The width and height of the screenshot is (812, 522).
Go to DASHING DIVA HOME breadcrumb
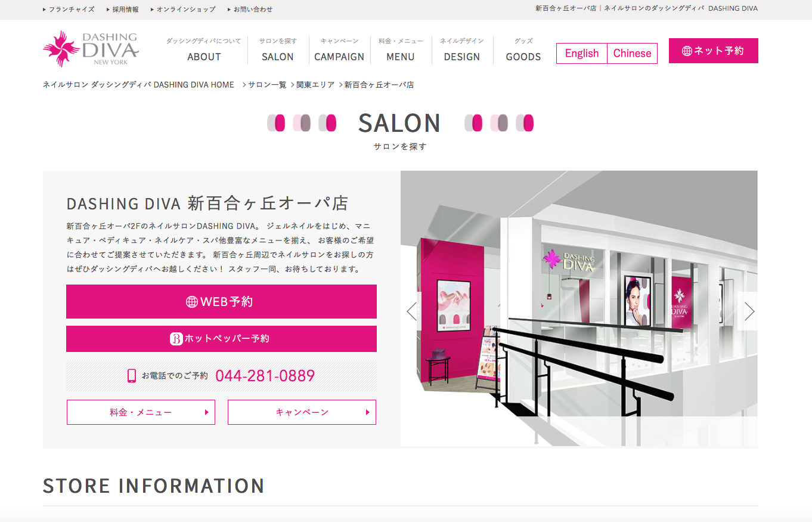click(x=138, y=85)
